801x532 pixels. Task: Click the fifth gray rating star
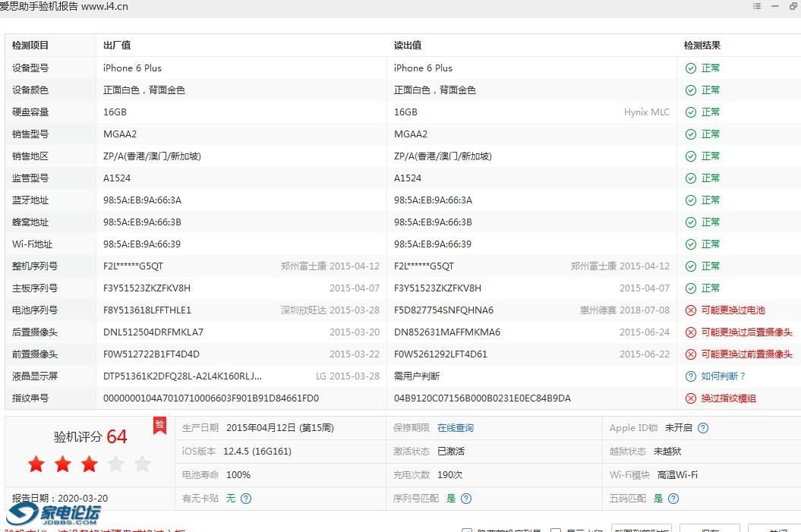click(143, 464)
